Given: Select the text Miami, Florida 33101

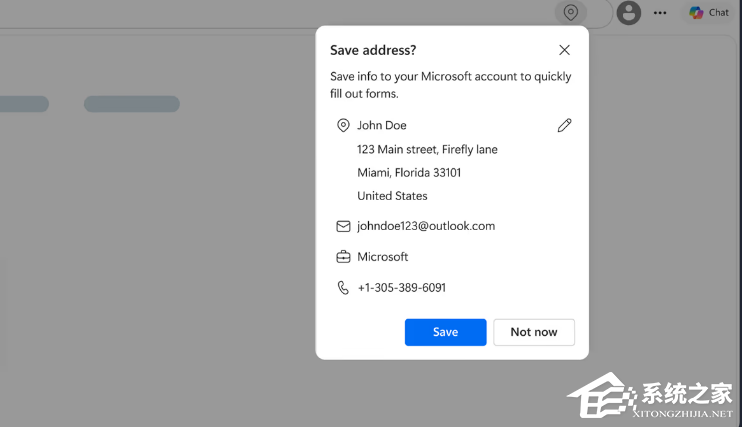Looking at the screenshot, I should pyautogui.click(x=409, y=173).
